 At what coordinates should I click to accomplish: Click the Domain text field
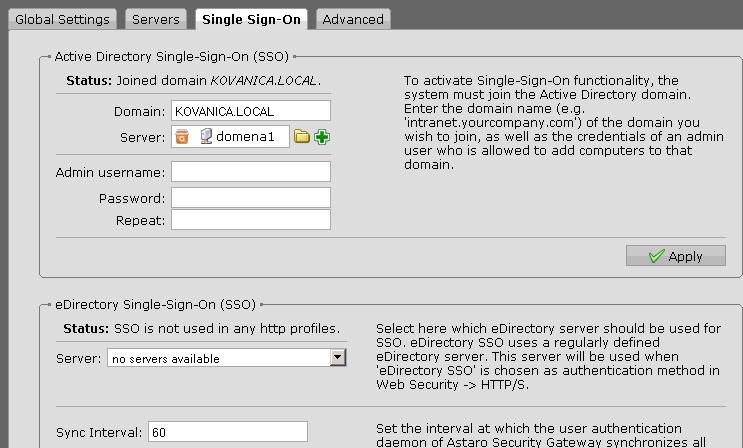click(x=251, y=111)
